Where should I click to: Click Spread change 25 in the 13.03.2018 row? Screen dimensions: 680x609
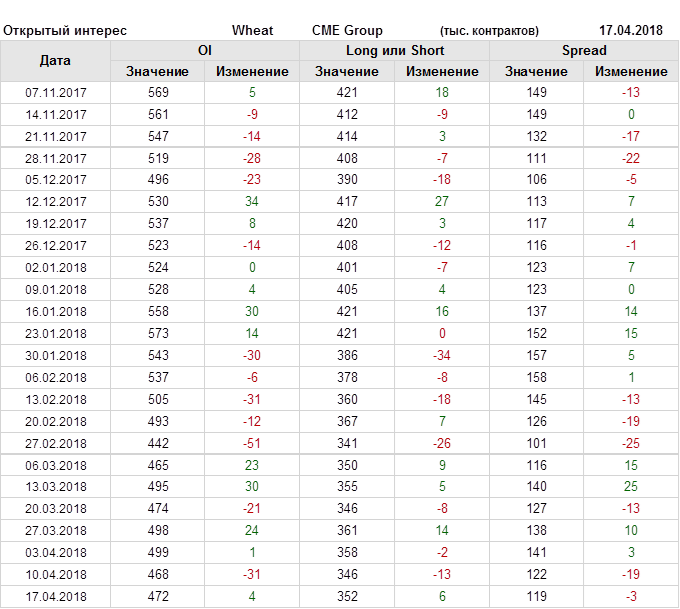point(631,487)
